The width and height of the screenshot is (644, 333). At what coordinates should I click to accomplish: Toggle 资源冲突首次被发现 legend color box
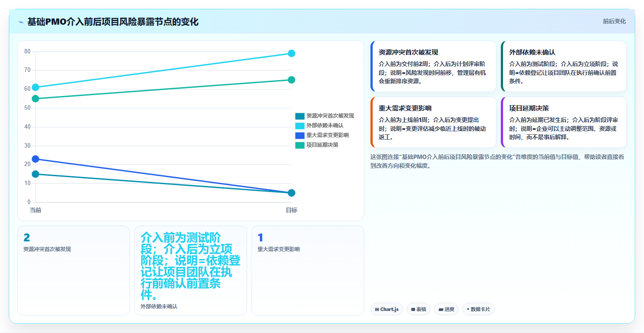tap(300, 116)
